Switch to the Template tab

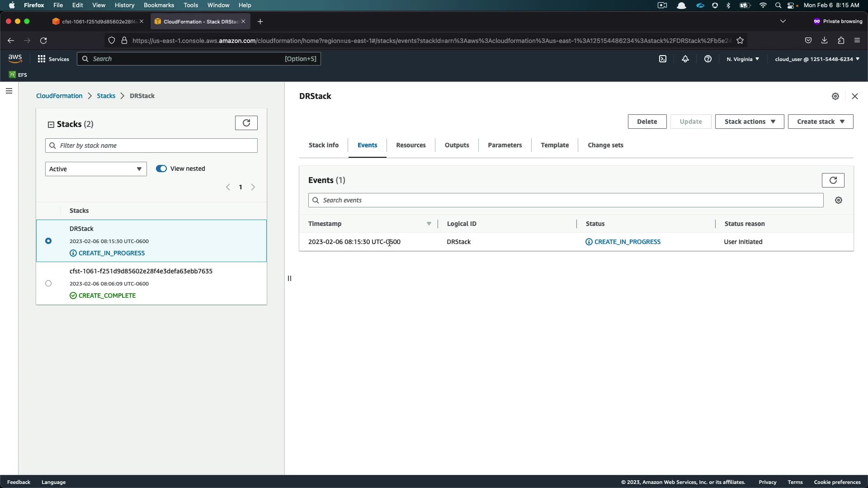554,145
